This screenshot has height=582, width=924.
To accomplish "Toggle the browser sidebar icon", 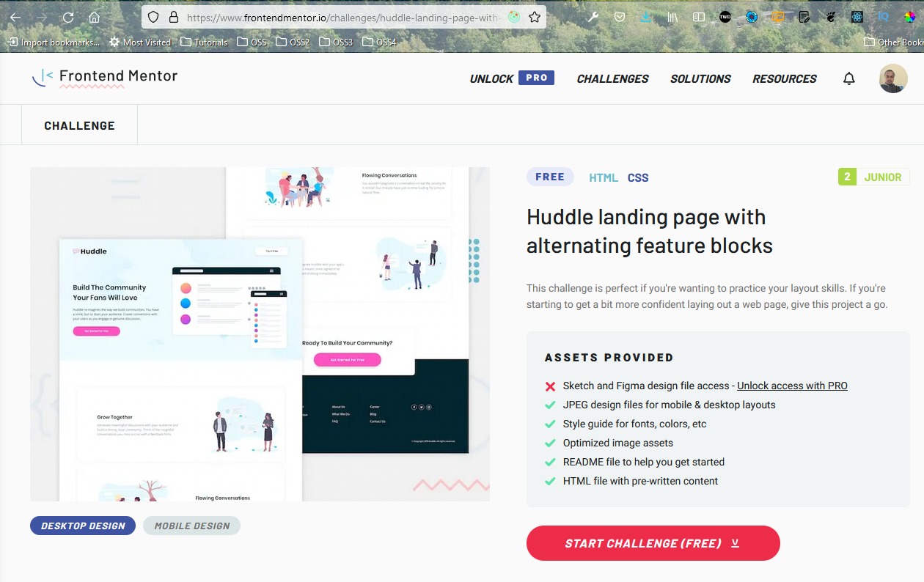I will point(699,17).
